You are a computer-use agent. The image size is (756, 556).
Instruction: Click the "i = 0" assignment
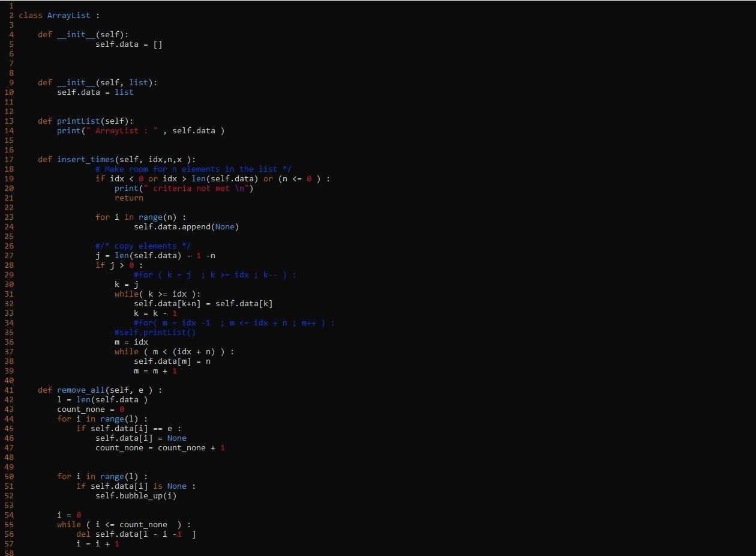69,515
